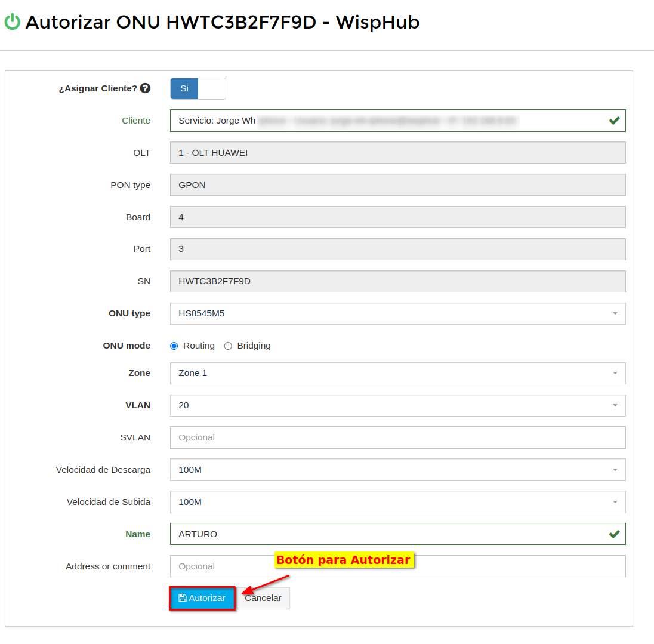Click the Velocidad de Descarga label
The width and height of the screenshot is (654, 644).
(x=103, y=470)
